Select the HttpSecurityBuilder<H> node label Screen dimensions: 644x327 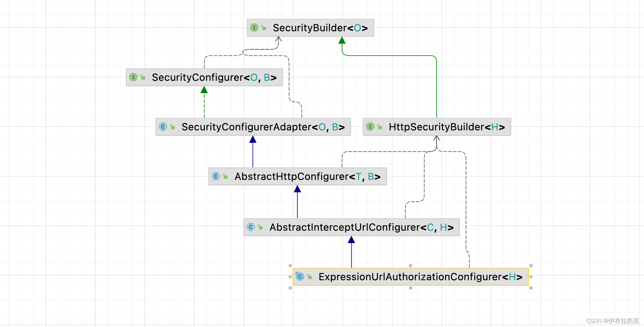coord(447,127)
